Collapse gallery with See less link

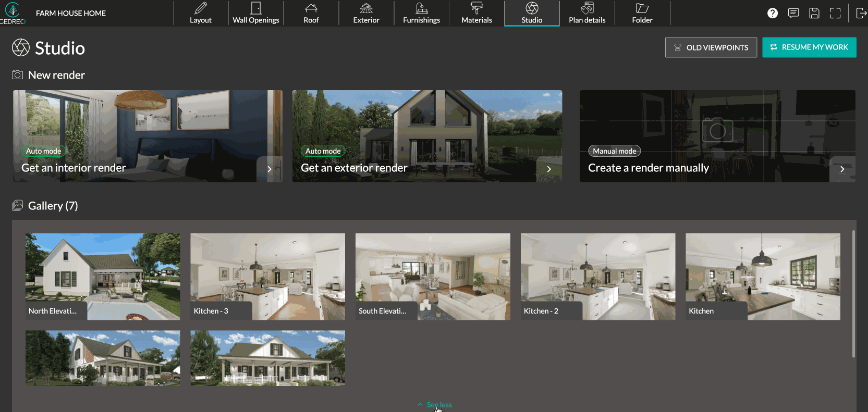pyautogui.click(x=435, y=405)
